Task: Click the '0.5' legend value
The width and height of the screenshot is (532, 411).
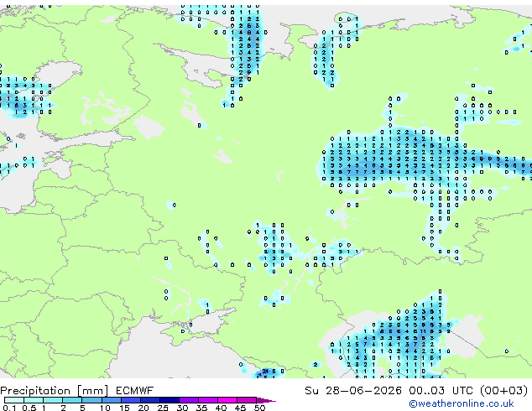Action: pyautogui.click(x=29, y=408)
